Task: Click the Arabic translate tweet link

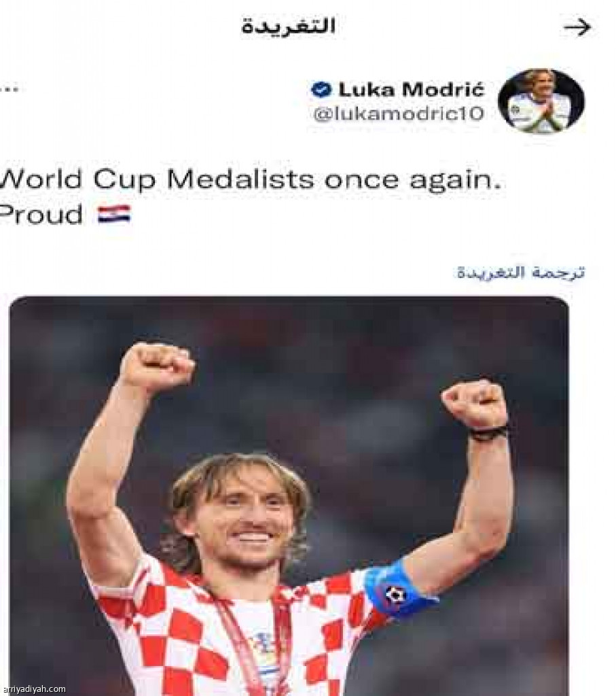Action: pos(520,273)
